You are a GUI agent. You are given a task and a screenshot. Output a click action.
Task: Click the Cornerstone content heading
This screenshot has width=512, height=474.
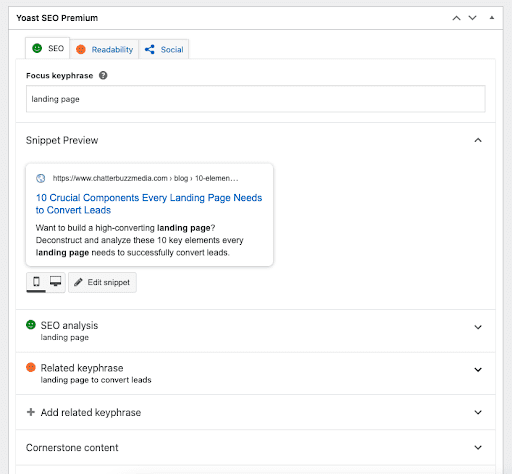tap(72, 448)
